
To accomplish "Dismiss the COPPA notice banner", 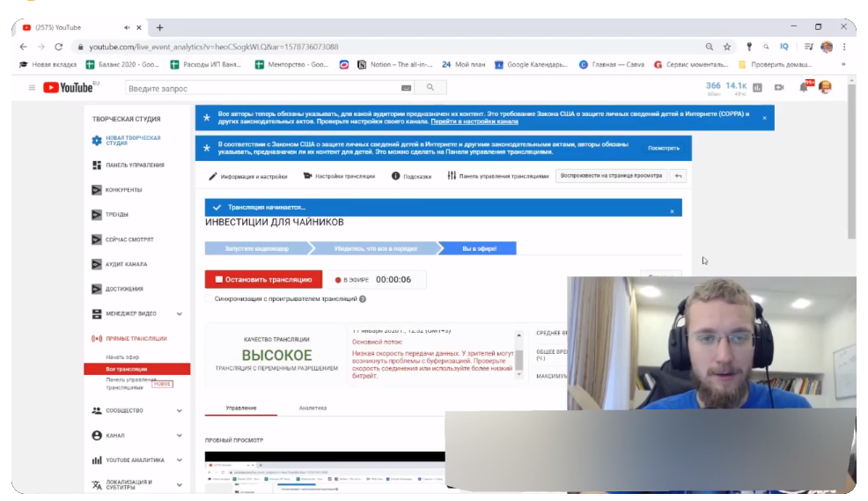I will [x=764, y=117].
